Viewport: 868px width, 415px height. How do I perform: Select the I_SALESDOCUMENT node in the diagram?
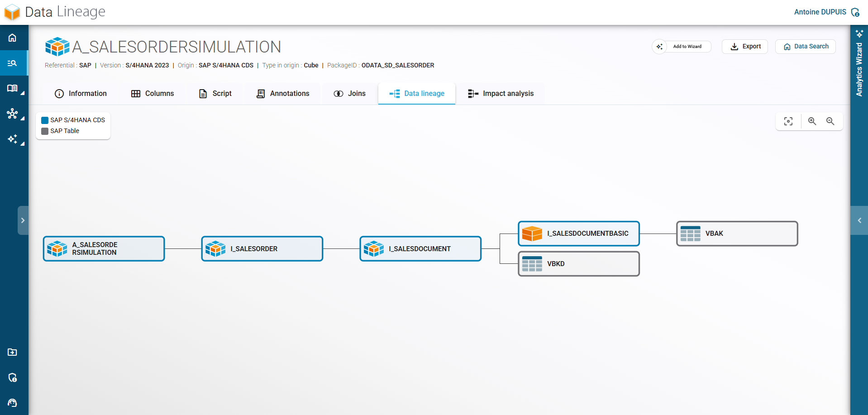coord(420,248)
